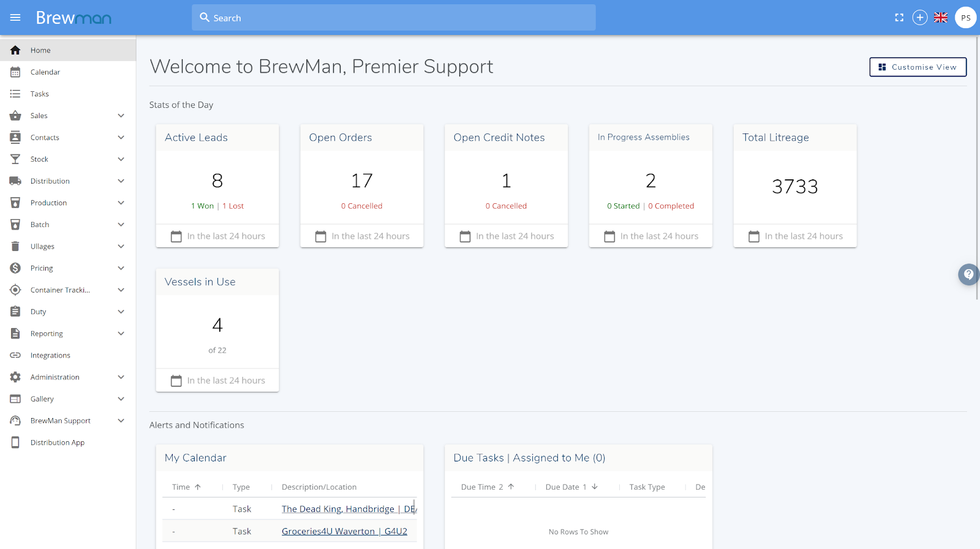The height and width of the screenshot is (549, 980).
Task: Click the Brewman logo
Action: point(73,18)
